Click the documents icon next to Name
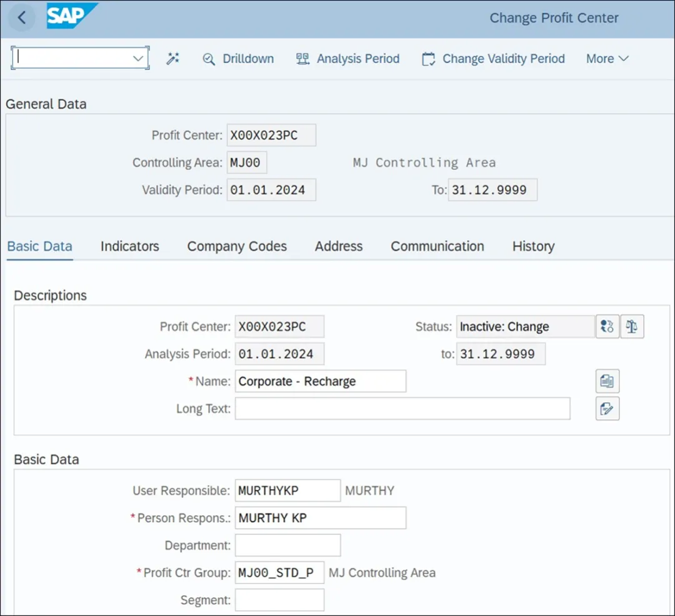 pos(607,381)
